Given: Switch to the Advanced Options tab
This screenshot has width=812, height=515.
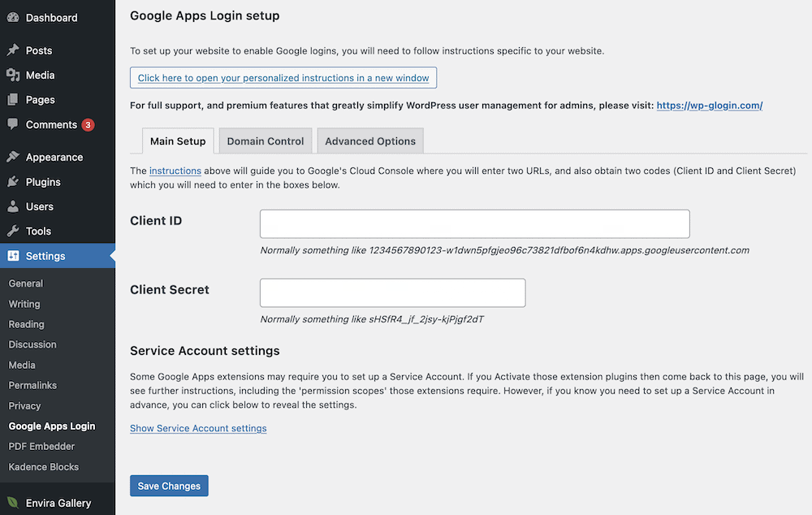Looking at the screenshot, I should [370, 141].
